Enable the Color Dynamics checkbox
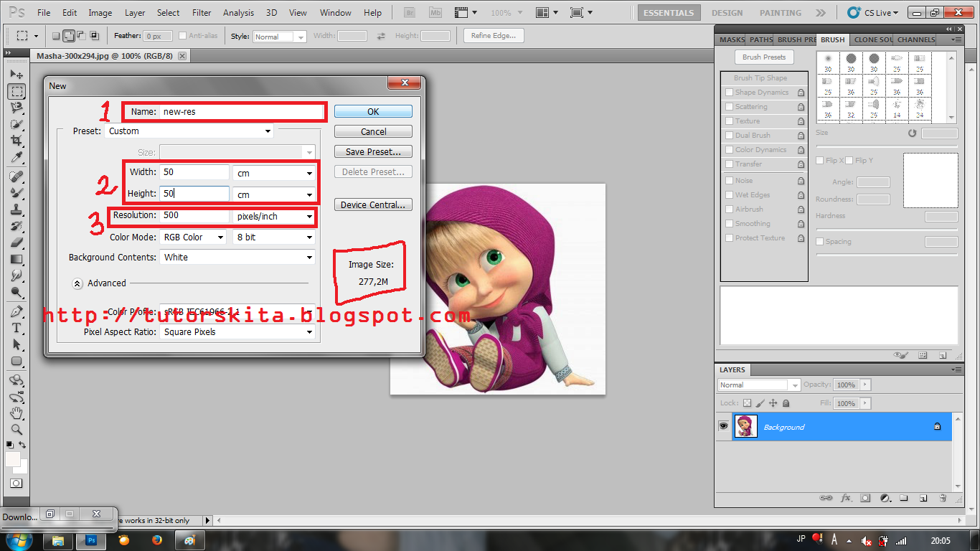 pos(729,150)
